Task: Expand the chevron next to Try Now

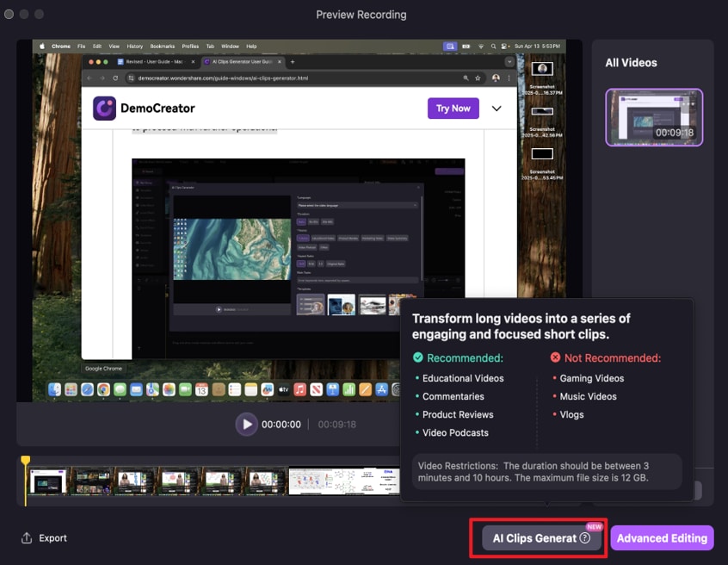Action: [x=497, y=109]
